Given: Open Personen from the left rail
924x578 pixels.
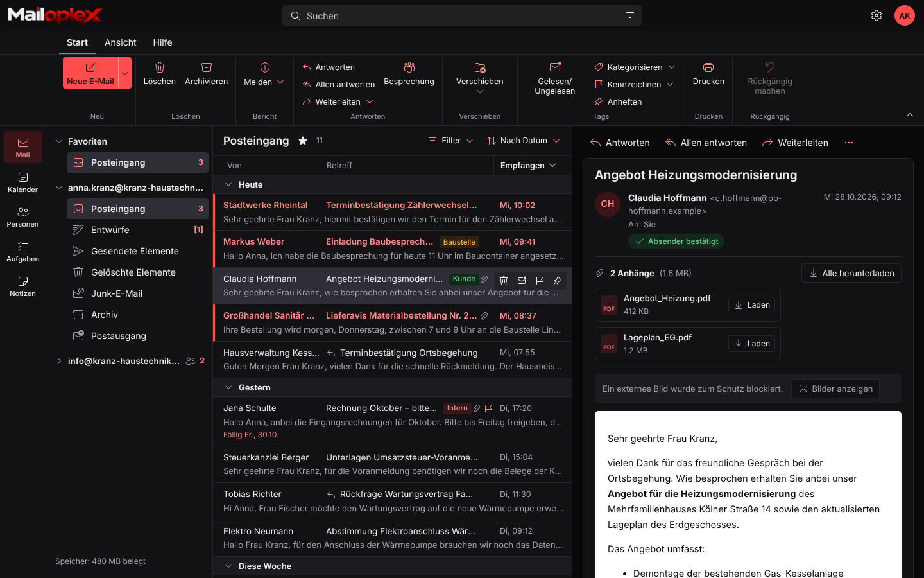Looking at the screenshot, I should coord(23,217).
